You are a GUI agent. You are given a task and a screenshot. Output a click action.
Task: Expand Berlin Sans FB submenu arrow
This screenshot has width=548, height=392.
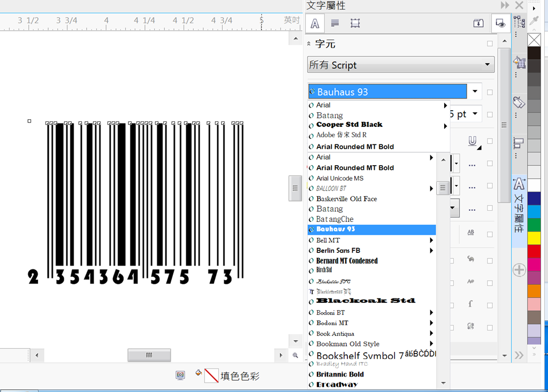(x=432, y=250)
